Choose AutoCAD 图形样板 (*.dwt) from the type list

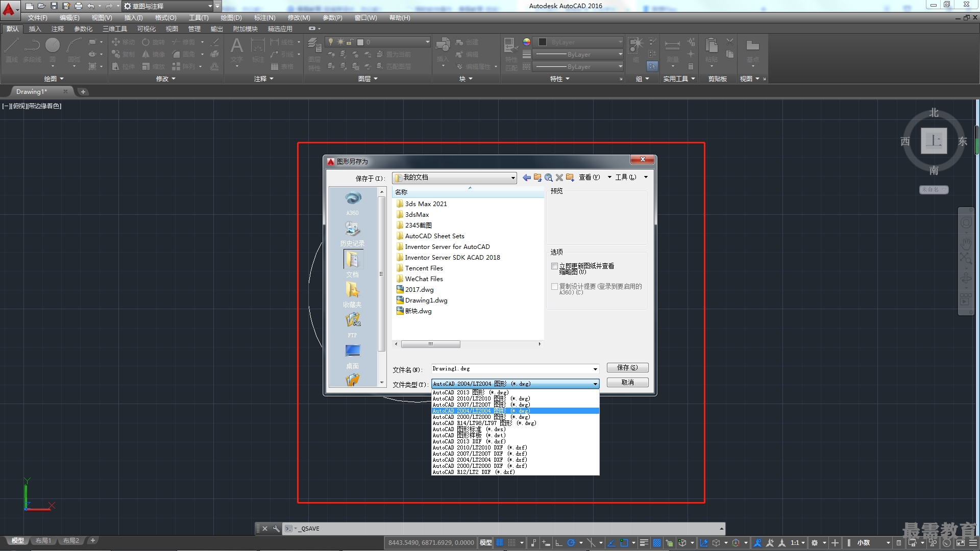click(515, 435)
